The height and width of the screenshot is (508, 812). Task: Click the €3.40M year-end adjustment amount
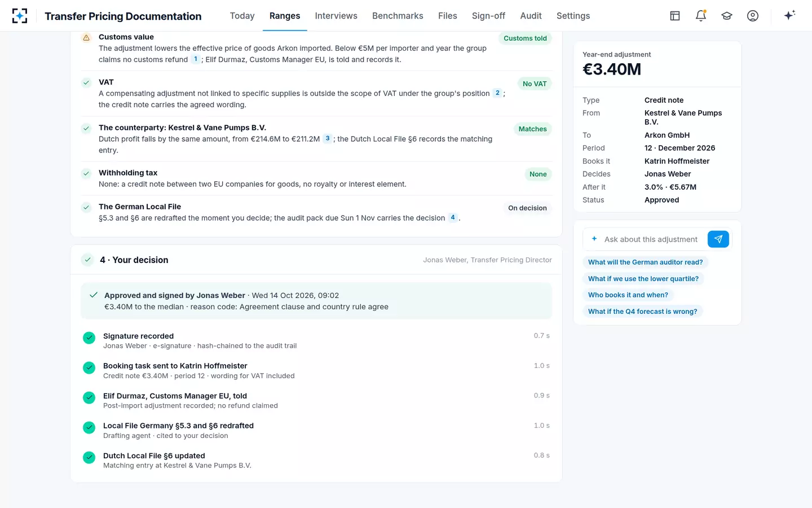[x=612, y=69]
